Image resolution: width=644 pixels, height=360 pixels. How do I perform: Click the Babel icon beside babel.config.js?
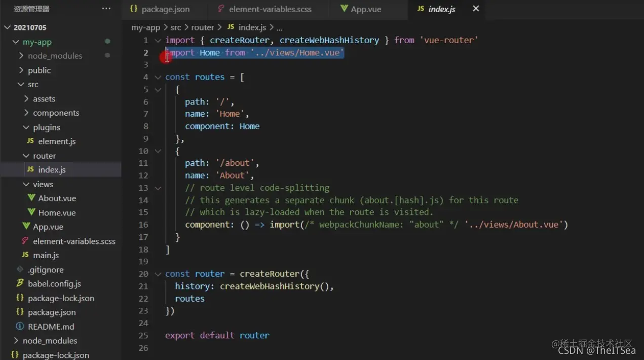(x=20, y=283)
